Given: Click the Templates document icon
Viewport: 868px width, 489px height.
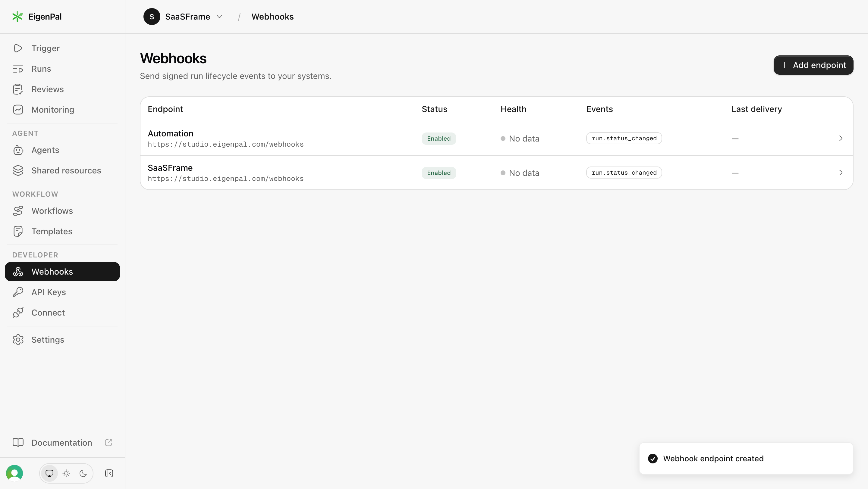Looking at the screenshot, I should click(18, 232).
